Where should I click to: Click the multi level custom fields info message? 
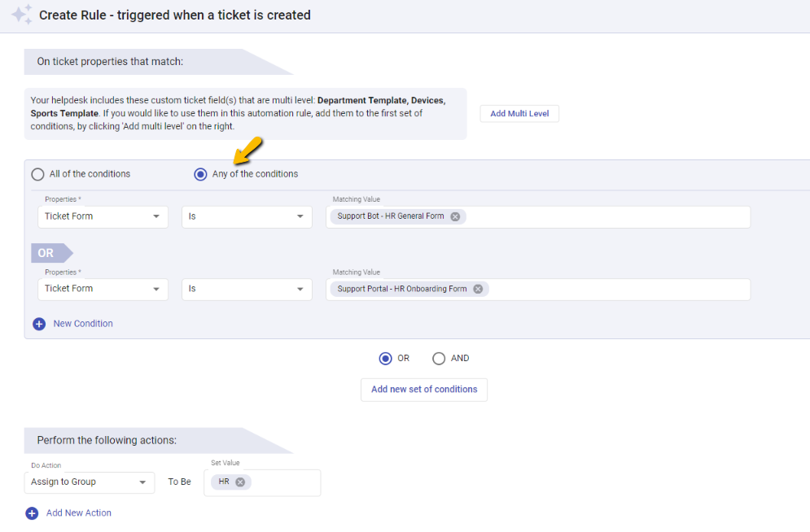pyautogui.click(x=245, y=114)
